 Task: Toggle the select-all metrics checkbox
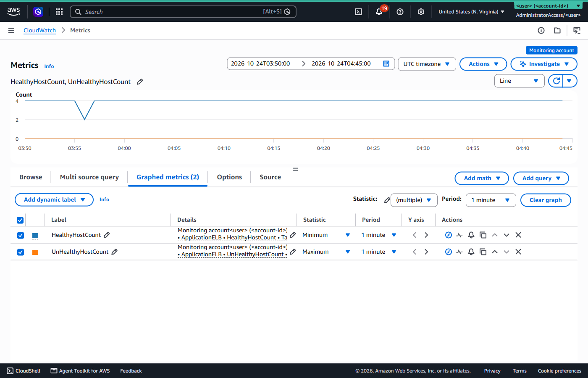tap(20, 220)
